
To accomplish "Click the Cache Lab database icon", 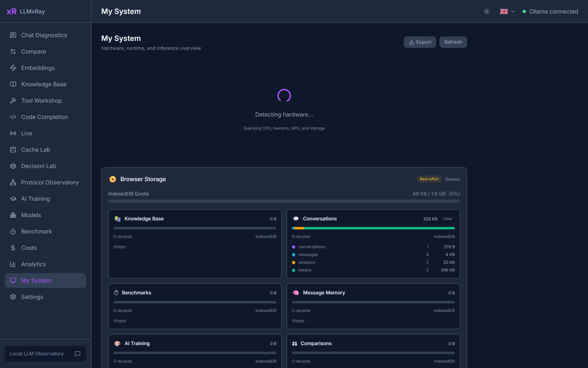I will pyautogui.click(x=13, y=150).
